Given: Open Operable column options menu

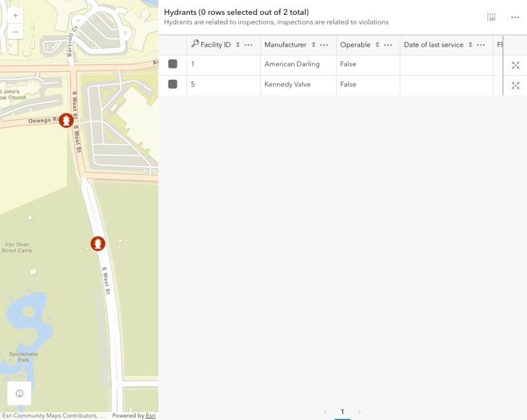Looking at the screenshot, I should (x=388, y=45).
